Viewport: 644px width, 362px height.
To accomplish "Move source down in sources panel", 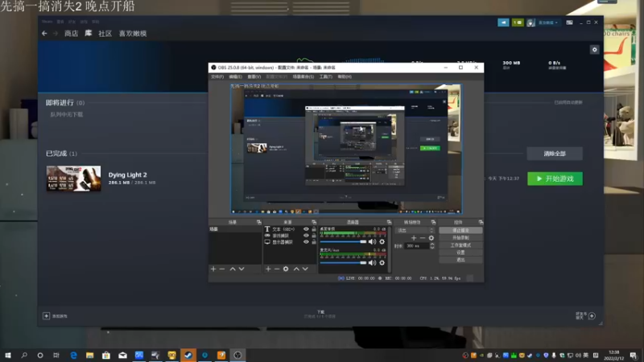I will 305,269.
